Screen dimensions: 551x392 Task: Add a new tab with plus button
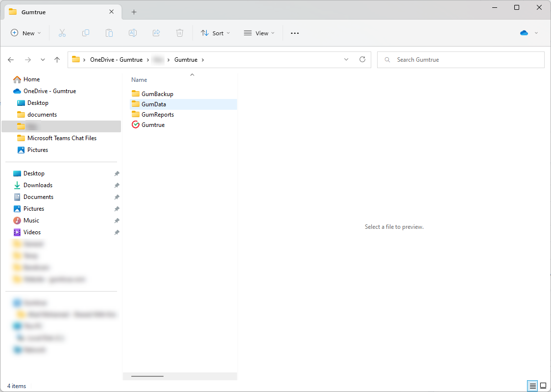(x=134, y=12)
